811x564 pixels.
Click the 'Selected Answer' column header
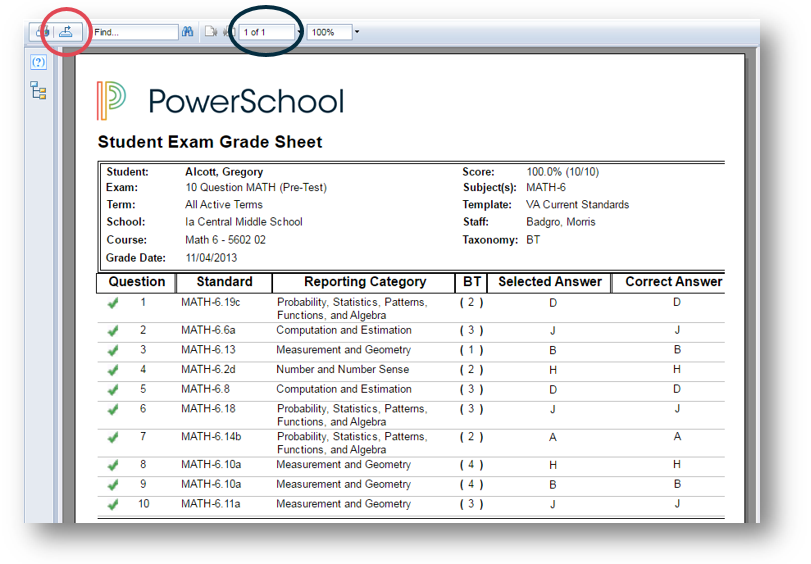pyautogui.click(x=550, y=282)
